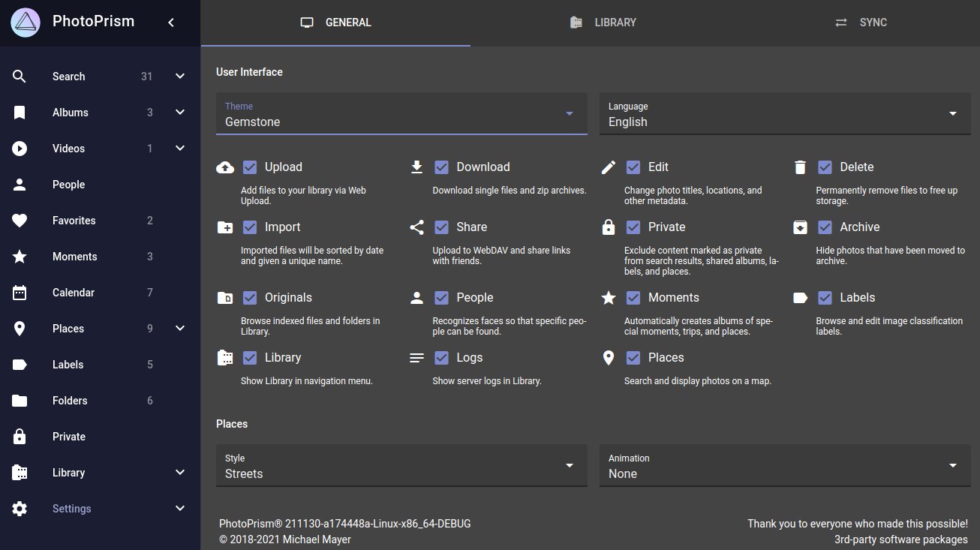
Task: Toggle the Logs checkbox
Action: coord(442,358)
